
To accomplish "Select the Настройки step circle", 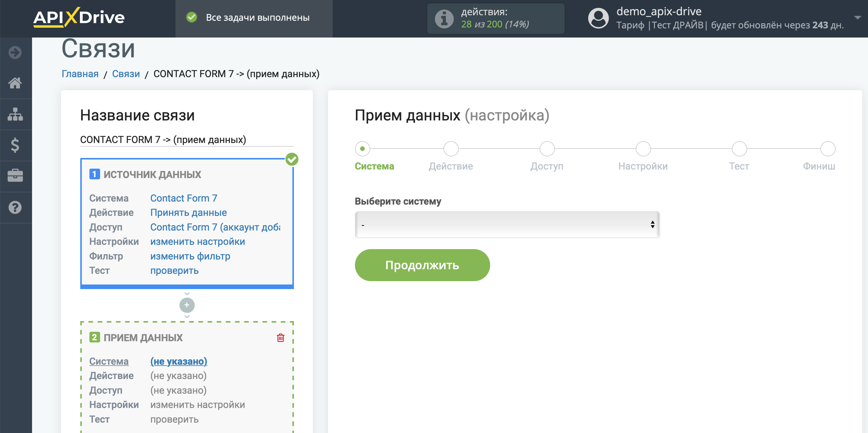I will (x=643, y=149).
